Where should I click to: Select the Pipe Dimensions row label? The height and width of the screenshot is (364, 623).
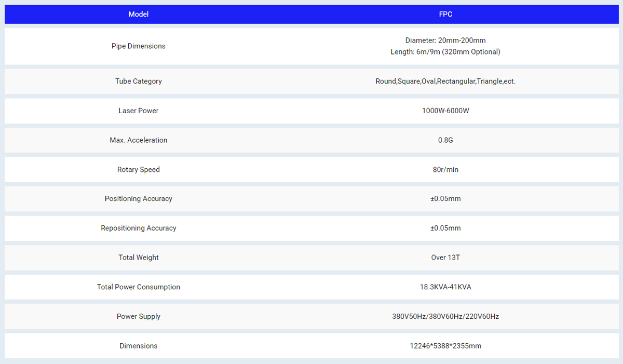[138, 46]
